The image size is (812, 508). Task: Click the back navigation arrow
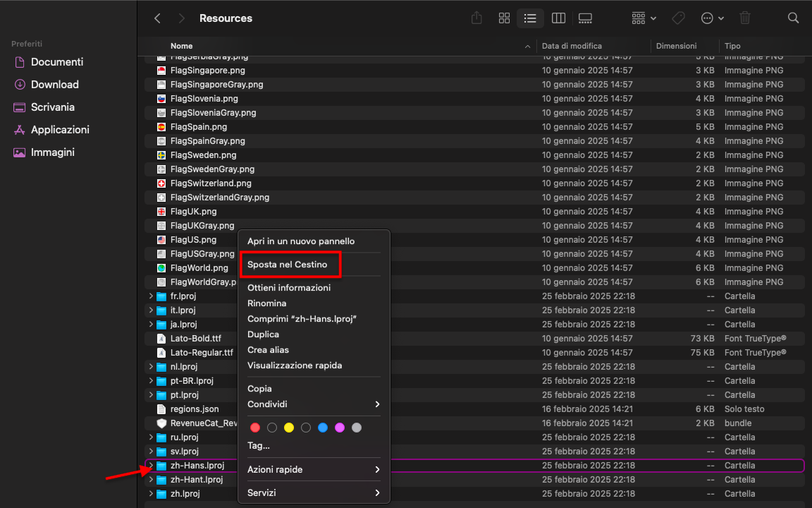pyautogui.click(x=156, y=18)
